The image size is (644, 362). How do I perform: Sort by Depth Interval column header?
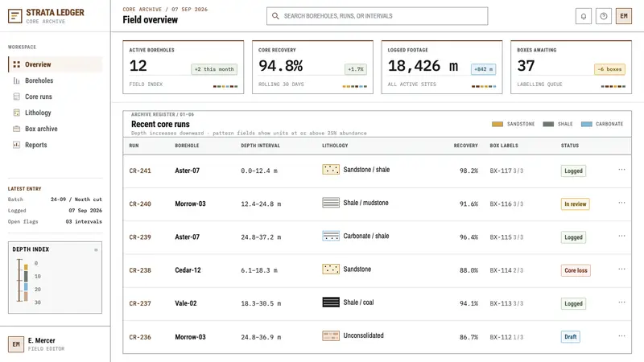pyautogui.click(x=260, y=146)
